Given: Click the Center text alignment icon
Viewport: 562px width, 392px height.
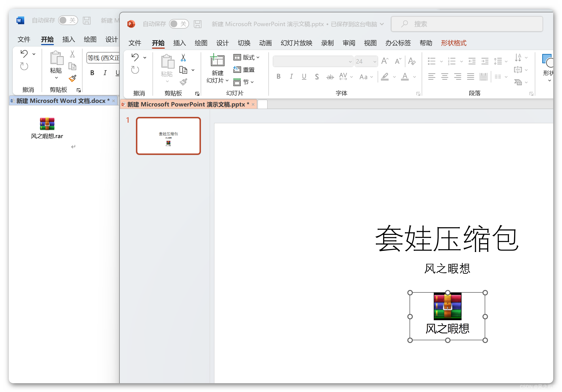Looking at the screenshot, I should [x=444, y=76].
